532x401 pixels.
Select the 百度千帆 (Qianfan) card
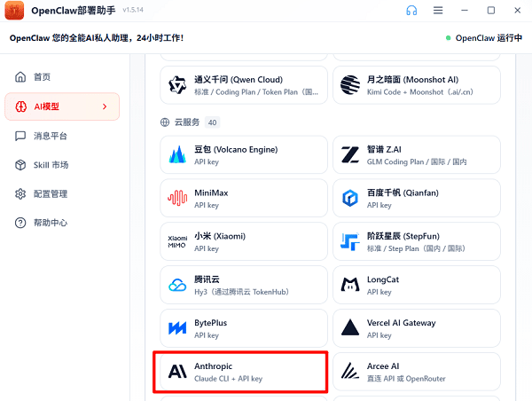[x=417, y=199]
